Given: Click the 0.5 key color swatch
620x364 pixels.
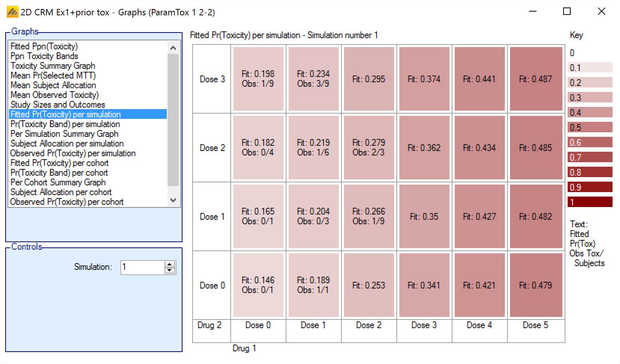Looking at the screenshot, I should tap(590, 127).
